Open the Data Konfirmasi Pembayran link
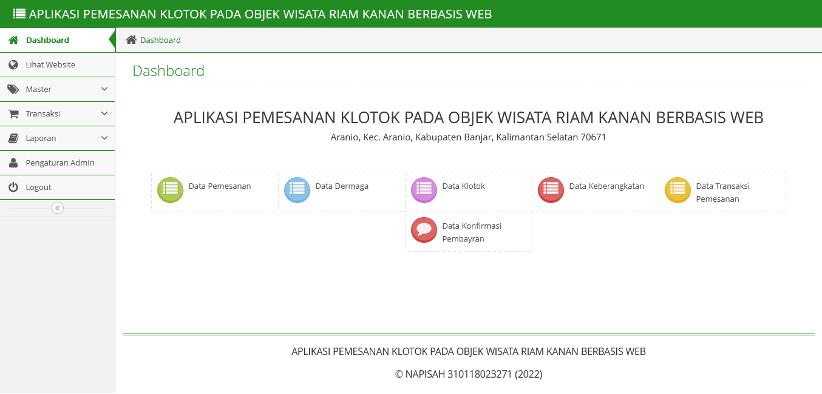Viewport: 822px width, 394px height. 472,233
